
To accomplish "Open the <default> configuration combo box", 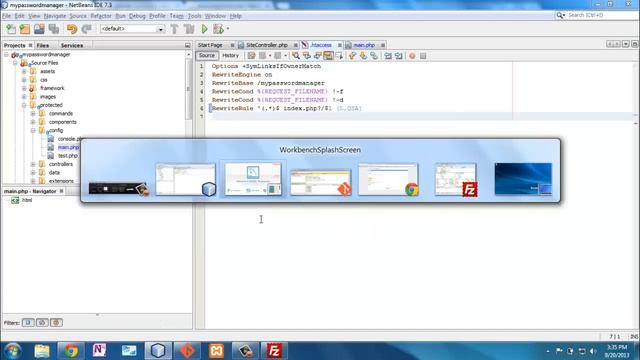I will click(132, 29).
